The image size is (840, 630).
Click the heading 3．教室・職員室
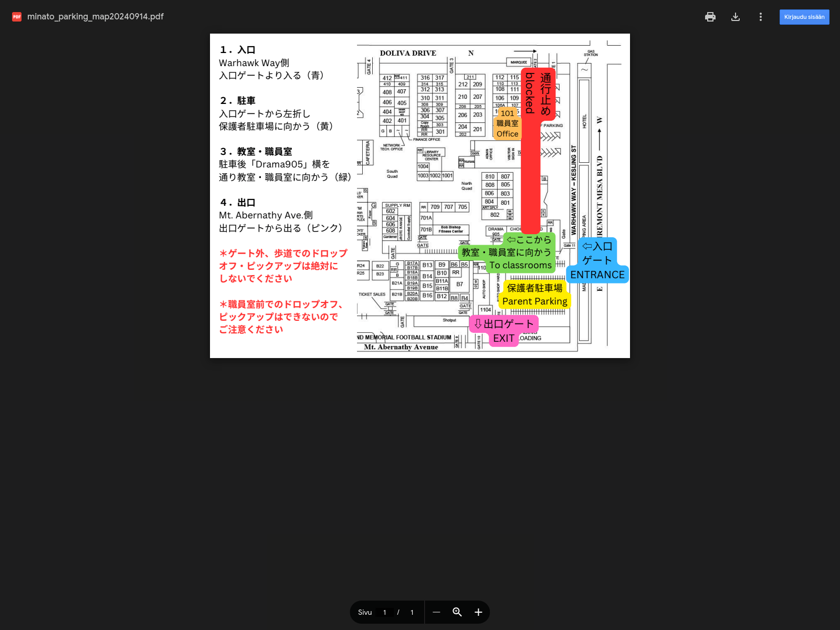coord(256,152)
